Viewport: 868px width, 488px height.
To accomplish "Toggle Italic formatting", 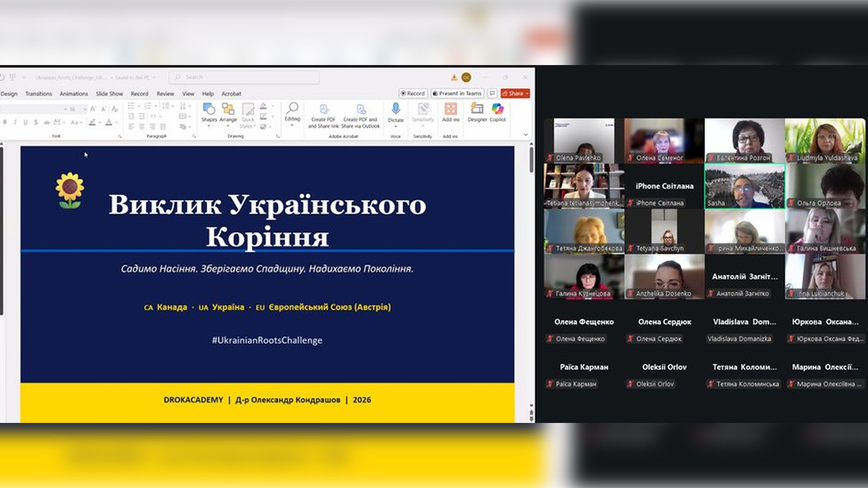I will pos(15,122).
